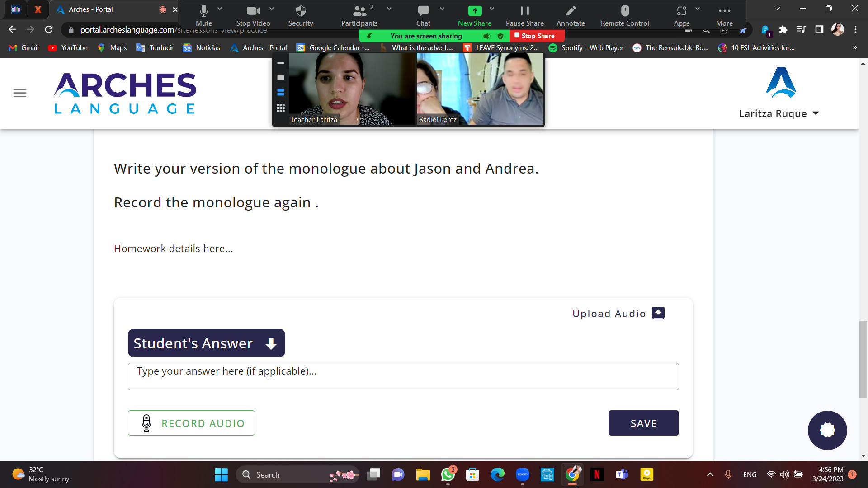Stop Video in Zoom toolbar
Image resolution: width=868 pixels, height=488 pixels.
(253, 15)
